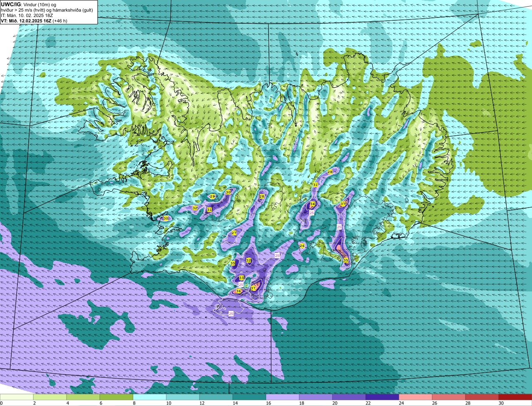
Task: Pick the 26–28 m/s legend color swatch
Action: [x=449, y=397]
